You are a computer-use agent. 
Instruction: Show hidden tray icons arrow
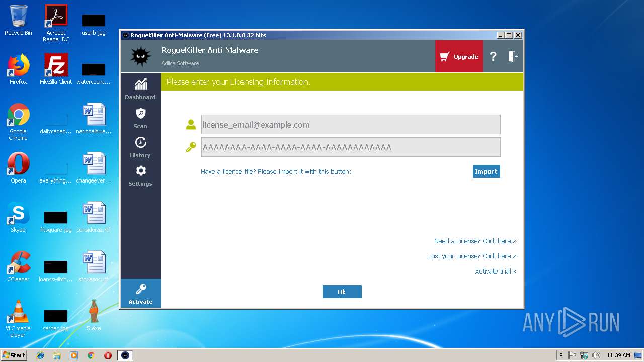561,355
